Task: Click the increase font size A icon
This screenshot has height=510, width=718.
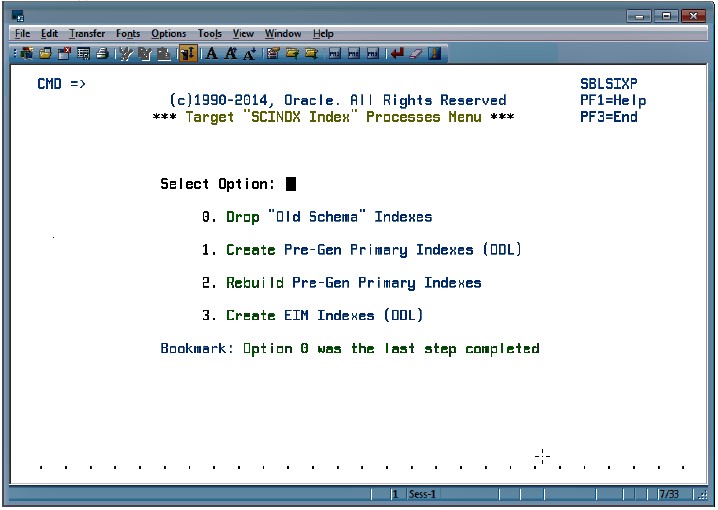Action: (x=230, y=54)
